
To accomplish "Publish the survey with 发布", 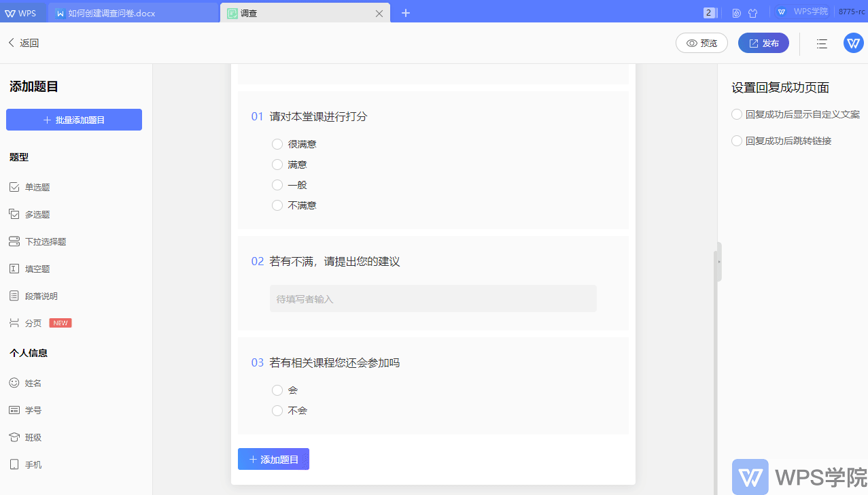I will [763, 42].
